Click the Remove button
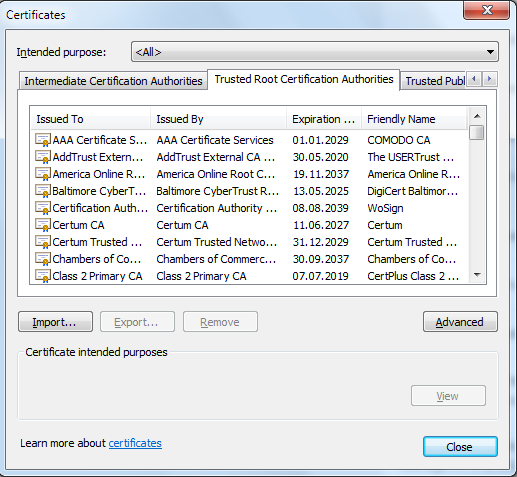 click(220, 322)
